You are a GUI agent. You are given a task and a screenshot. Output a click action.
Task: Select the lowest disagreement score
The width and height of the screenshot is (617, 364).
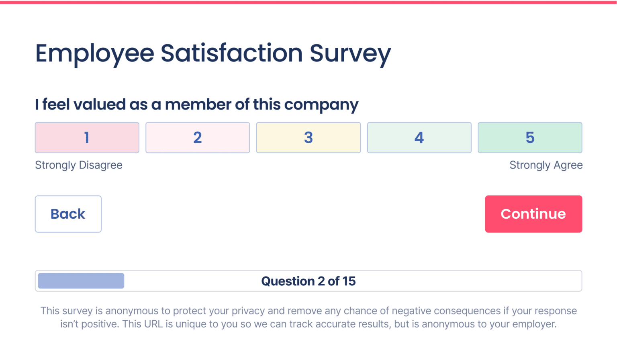(87, 138)
